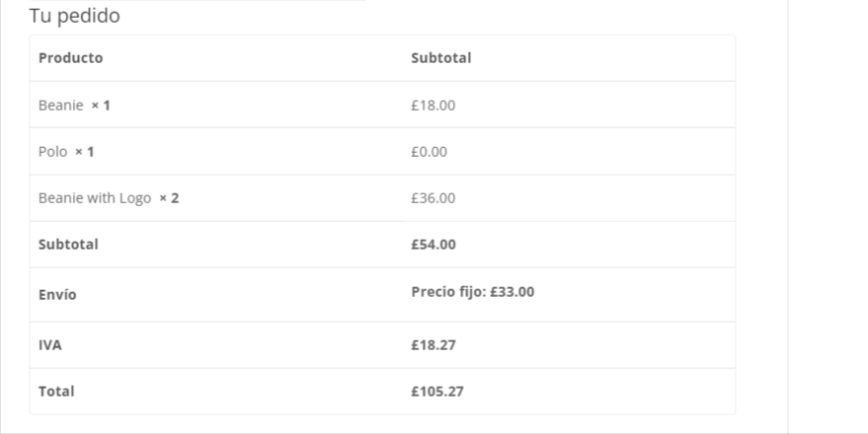Screen dimensions: 868x434
Task: Click the Beanie with Logo product name
Action: click(x=95, y=198)
